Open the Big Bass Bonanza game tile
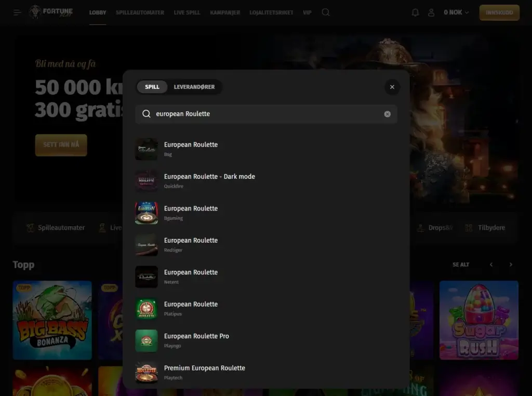 [x=52, y=320]
